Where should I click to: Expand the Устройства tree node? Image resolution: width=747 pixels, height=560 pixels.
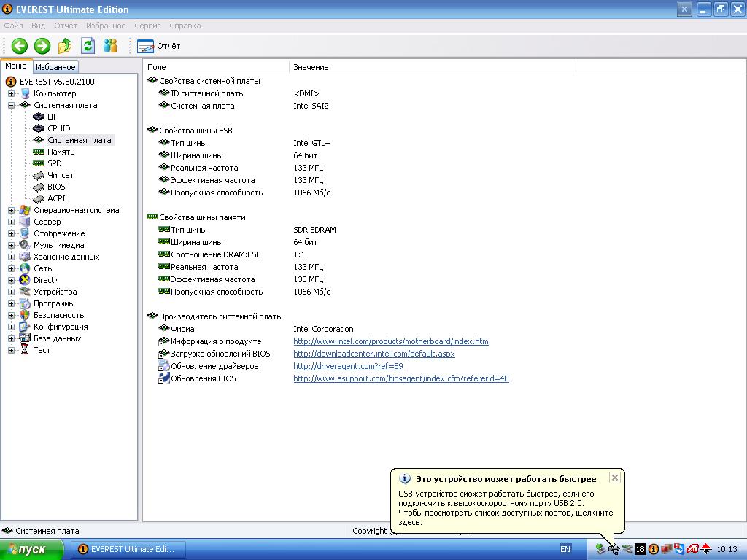click(11, 292)
